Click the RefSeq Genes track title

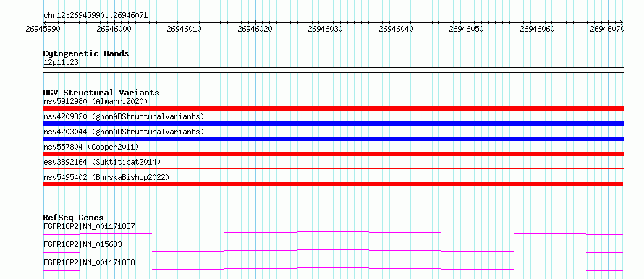pos(74,218)
